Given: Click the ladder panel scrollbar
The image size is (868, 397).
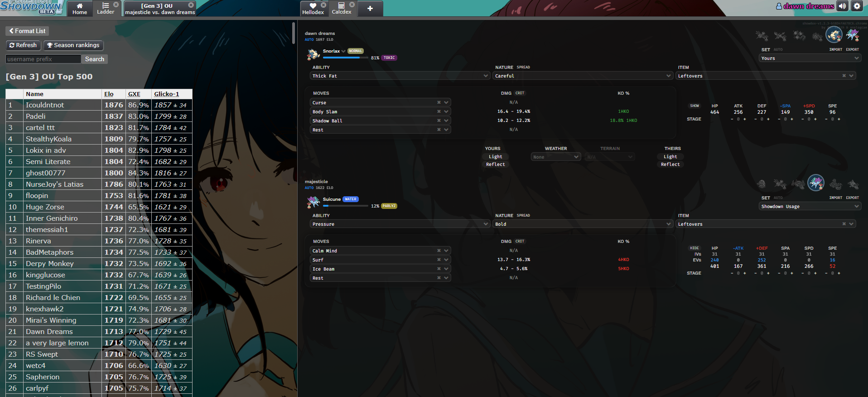Looking at the screenshot, I should point(294,33).
